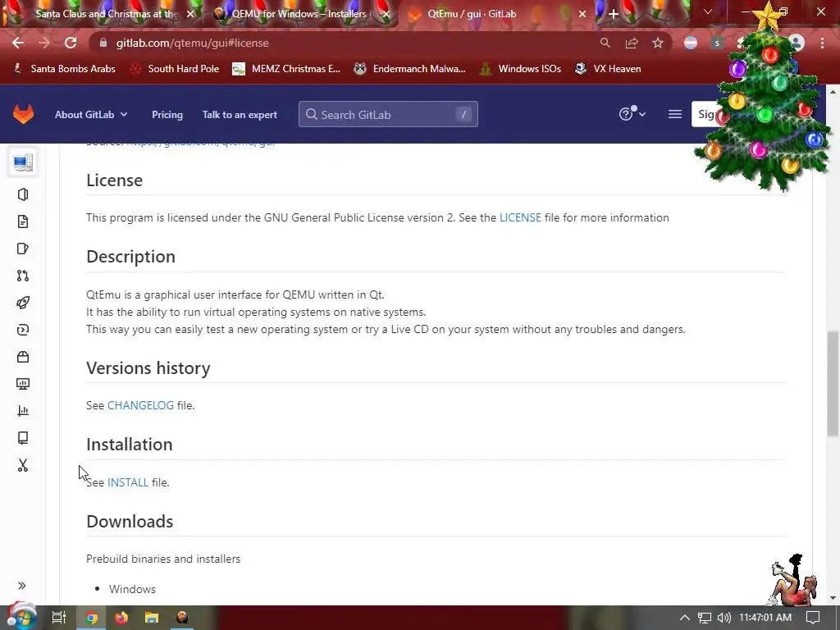This screenshot has height=630, width=840.
Task: Bookmark this page with the star
Action: pos(657,43)
